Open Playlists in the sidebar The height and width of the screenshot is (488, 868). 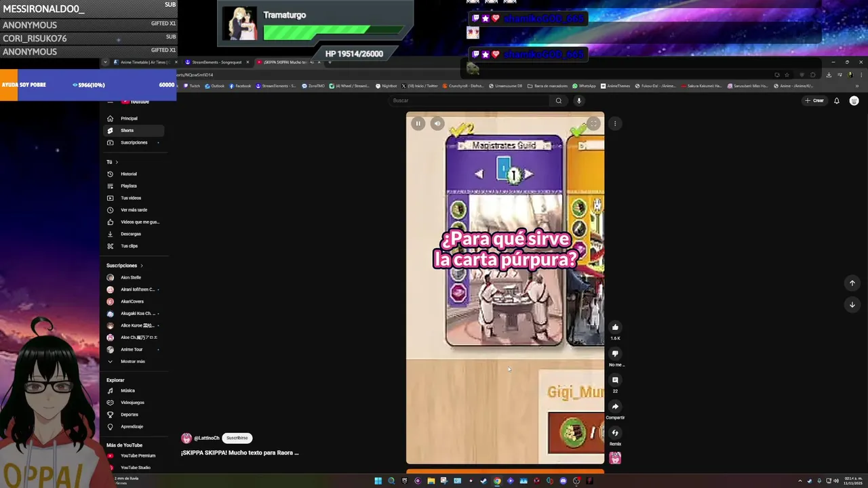tap(134, 186)
